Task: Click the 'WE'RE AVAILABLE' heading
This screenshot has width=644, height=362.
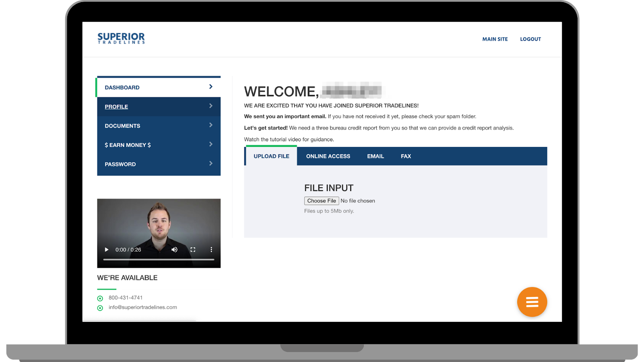Action: pyautogui.click(x=127, y=278)
